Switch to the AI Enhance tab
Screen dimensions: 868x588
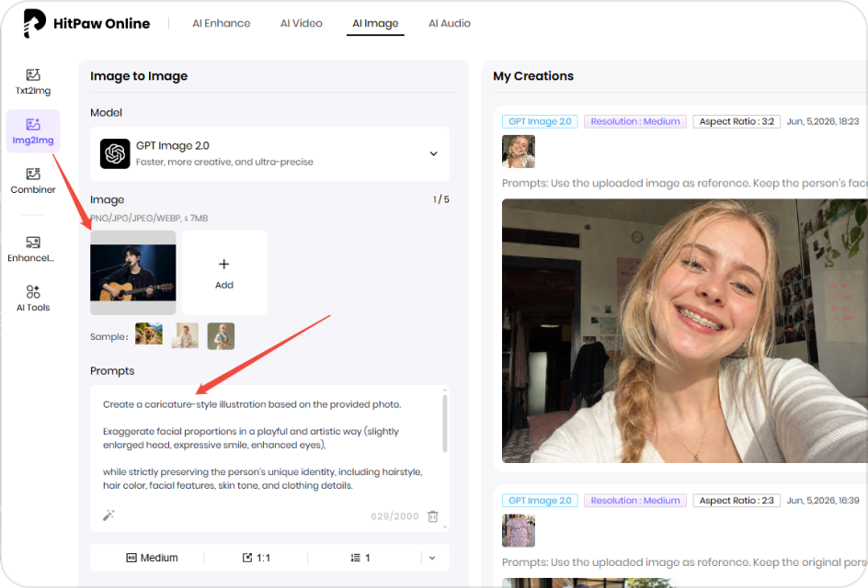(x=222, y=23)
